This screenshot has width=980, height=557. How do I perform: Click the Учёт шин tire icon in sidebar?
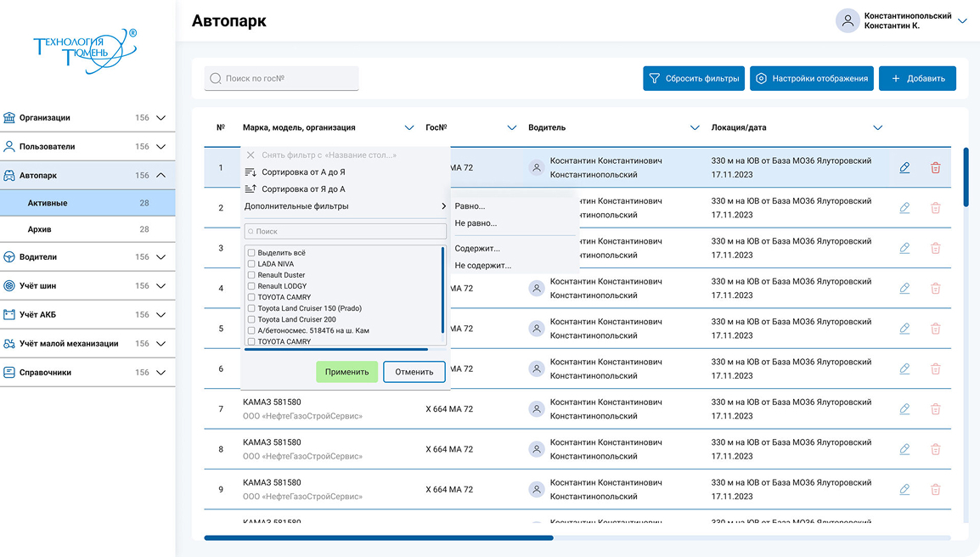point(9,286)
